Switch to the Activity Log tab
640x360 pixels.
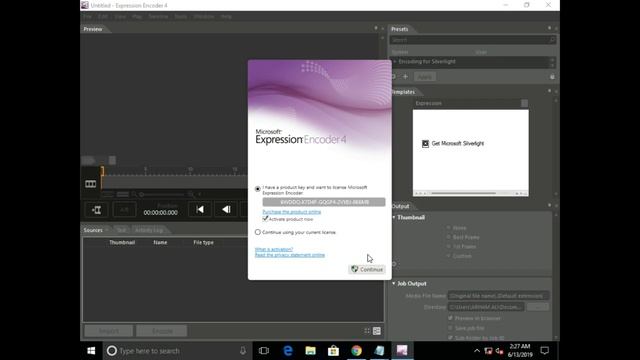pyautogui.click(x=149, y=230)
